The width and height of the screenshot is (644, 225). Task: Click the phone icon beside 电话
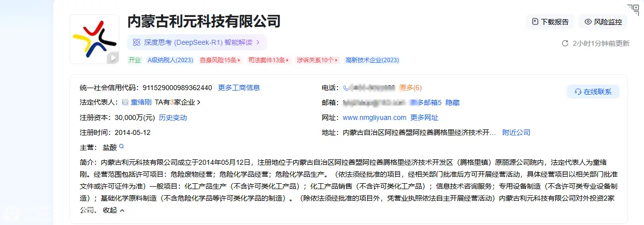(x=346, y=88)
